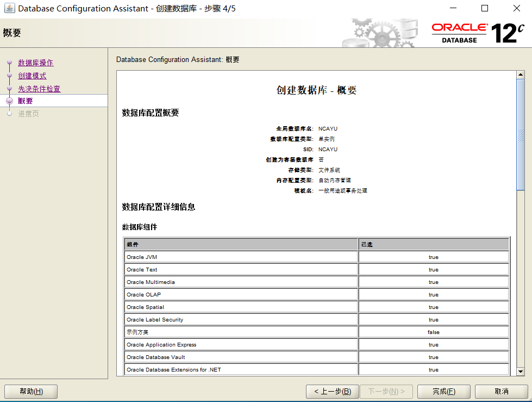Click the 数据库配置详细信息 heading

pyautogui.click(x=159, y=207)
